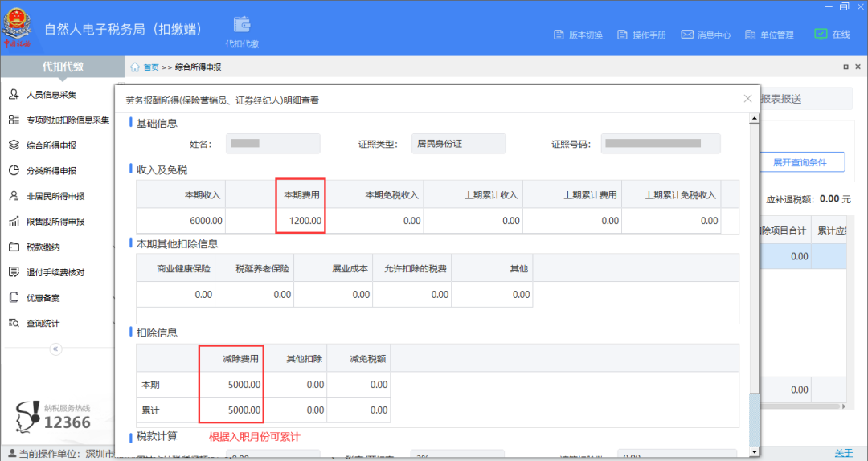Select 优惠备案 file icon
The height and width of the screenshot is (461, 868).
coord(14,298)
